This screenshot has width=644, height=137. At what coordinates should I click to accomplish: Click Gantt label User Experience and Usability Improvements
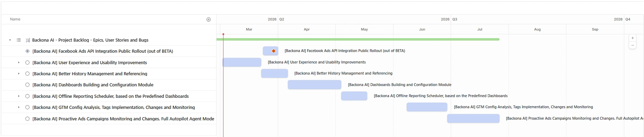(x=317, y=62)
